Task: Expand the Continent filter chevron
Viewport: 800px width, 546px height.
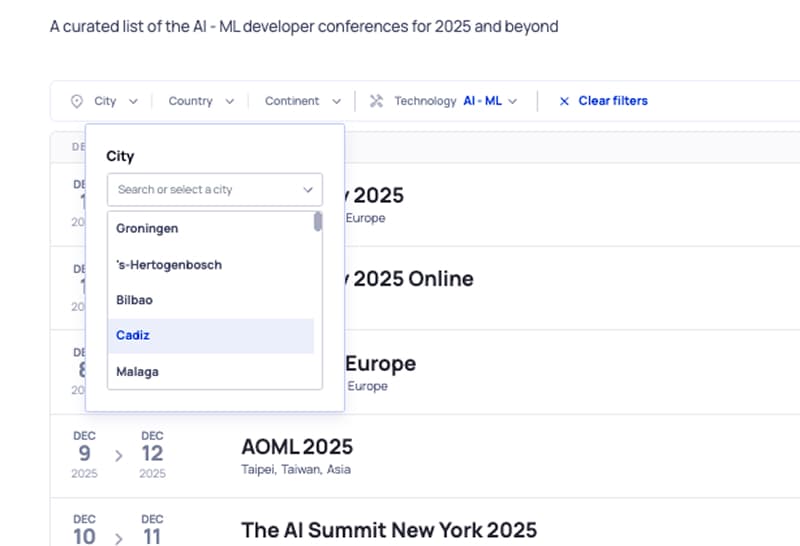Action: point(336,101)
